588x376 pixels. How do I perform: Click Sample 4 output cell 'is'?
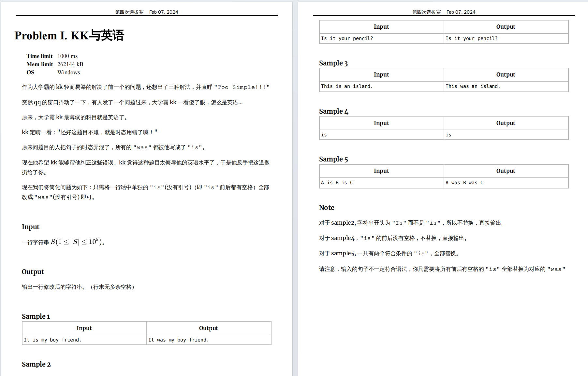(x=506, y=135)
